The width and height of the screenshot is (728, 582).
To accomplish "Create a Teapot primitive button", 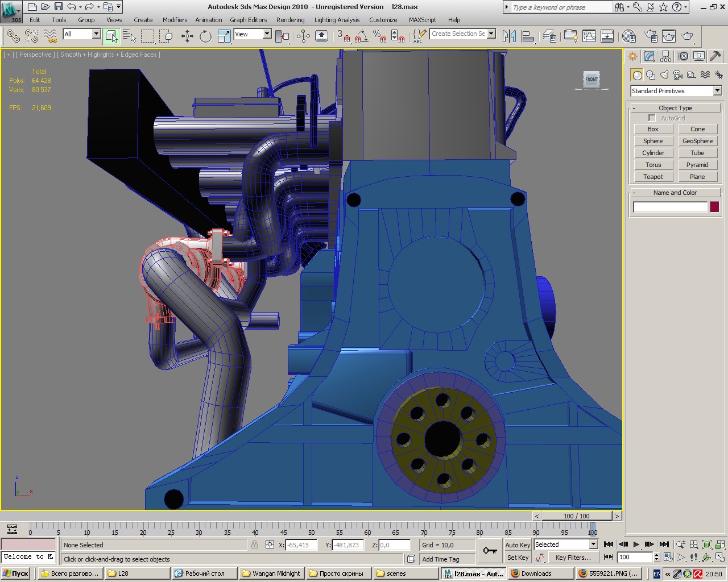I will pos(653,177).
